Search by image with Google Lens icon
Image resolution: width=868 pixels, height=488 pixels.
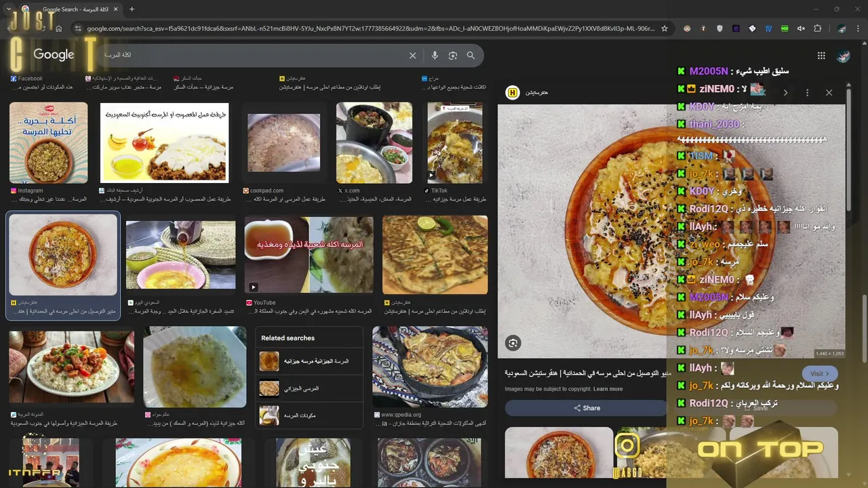452,56
